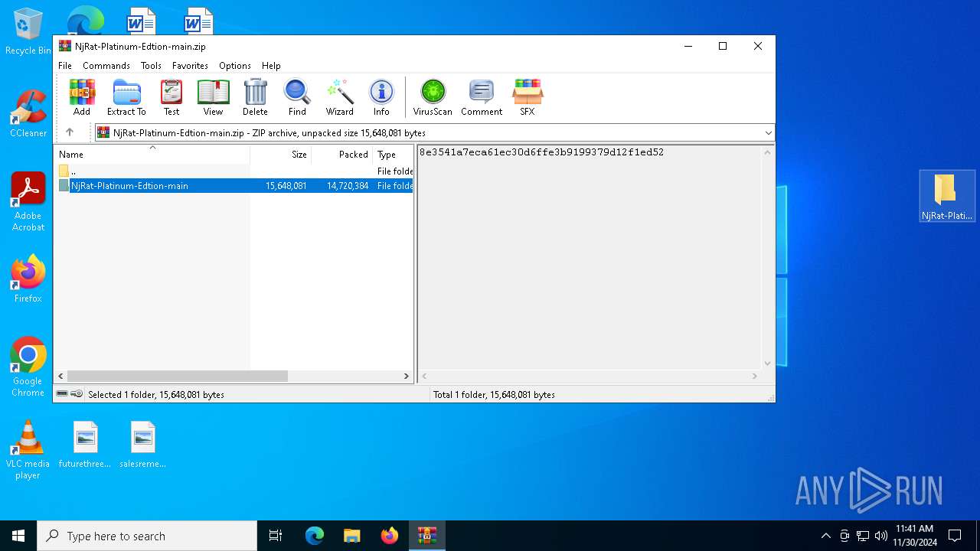
Task: Open CCleaner desktop shortcut
Action: (28, 114)
